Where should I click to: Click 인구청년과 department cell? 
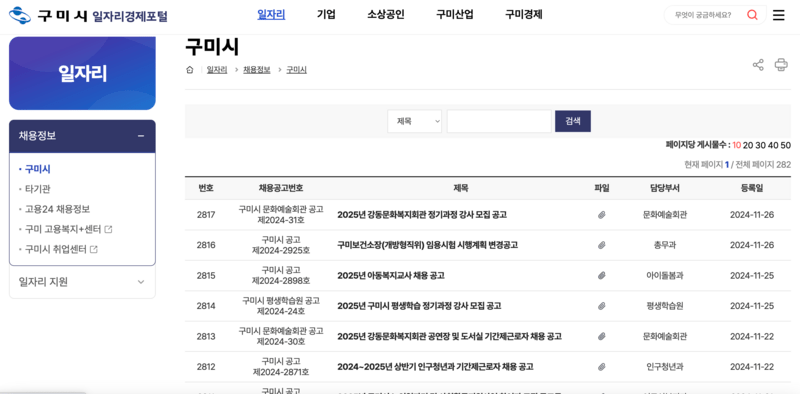click(665, 367)
